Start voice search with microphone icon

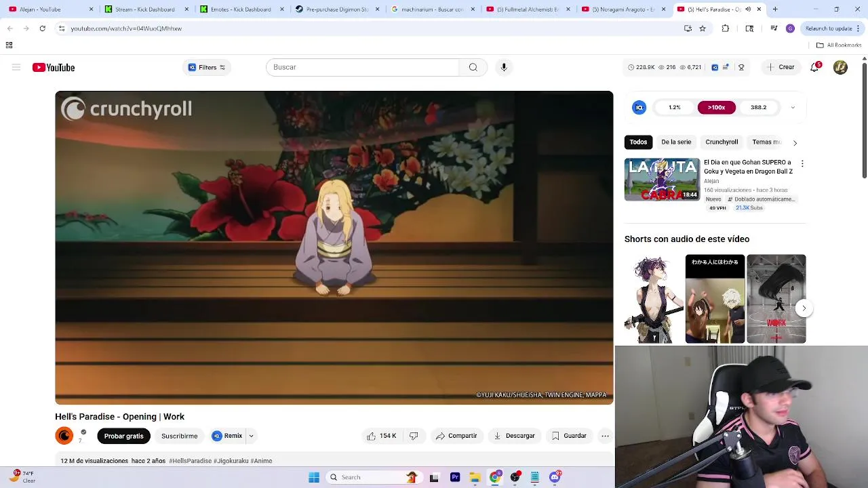point(504,67)
